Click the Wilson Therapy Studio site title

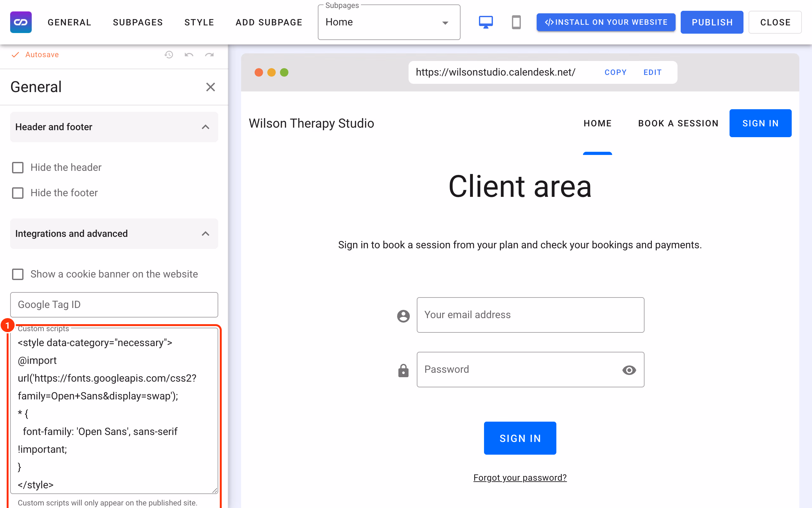click(x=311, y=123)
